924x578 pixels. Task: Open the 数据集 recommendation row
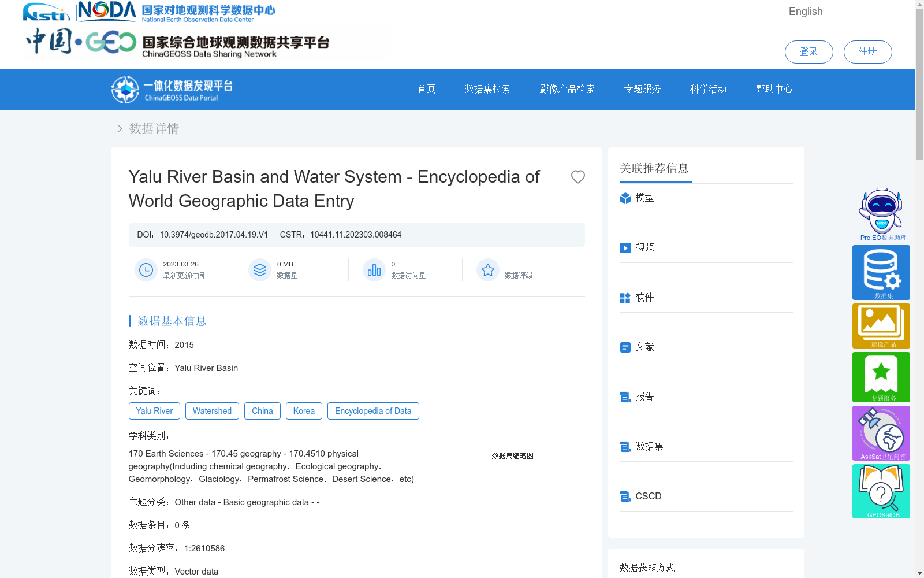pyautogui.click(x=706, y=447)
